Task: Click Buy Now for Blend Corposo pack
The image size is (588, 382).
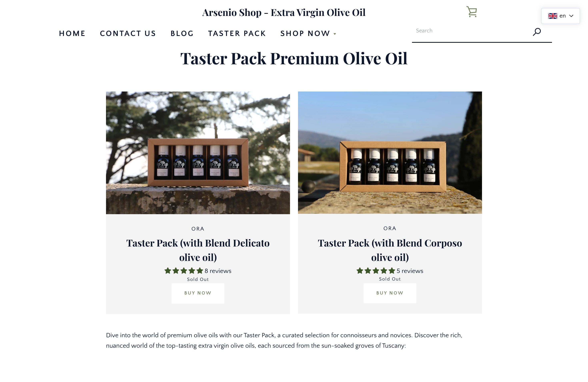Action: tap(390, 293)
